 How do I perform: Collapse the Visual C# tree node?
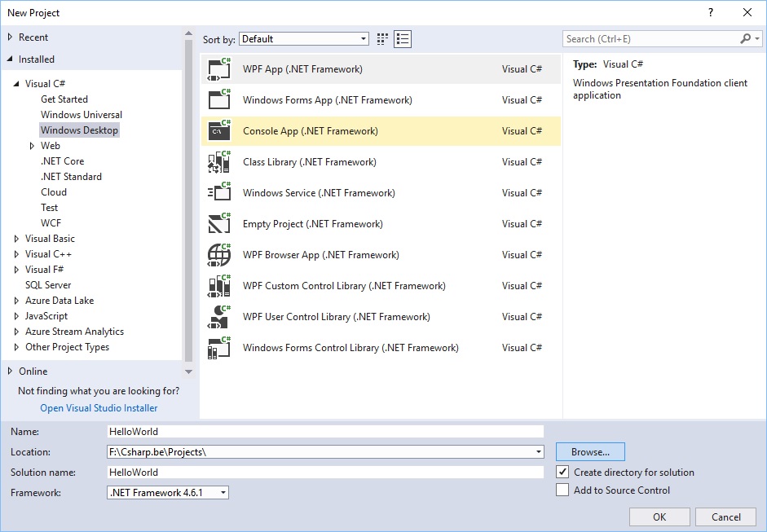(16, 84)
